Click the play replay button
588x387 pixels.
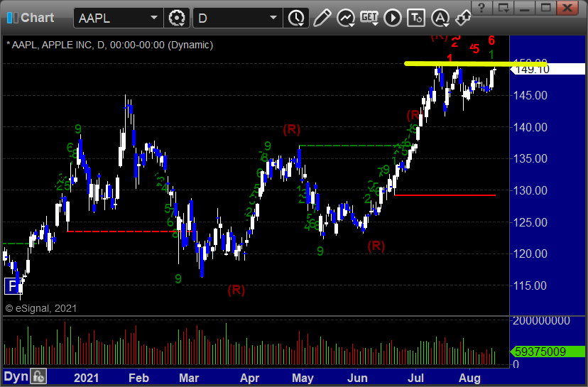[393, 18]
